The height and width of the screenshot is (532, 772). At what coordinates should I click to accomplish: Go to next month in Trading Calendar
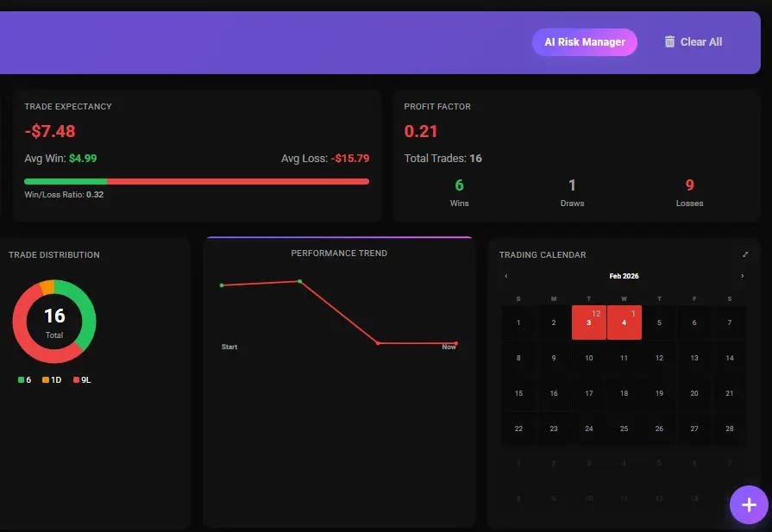click(743, 275)
